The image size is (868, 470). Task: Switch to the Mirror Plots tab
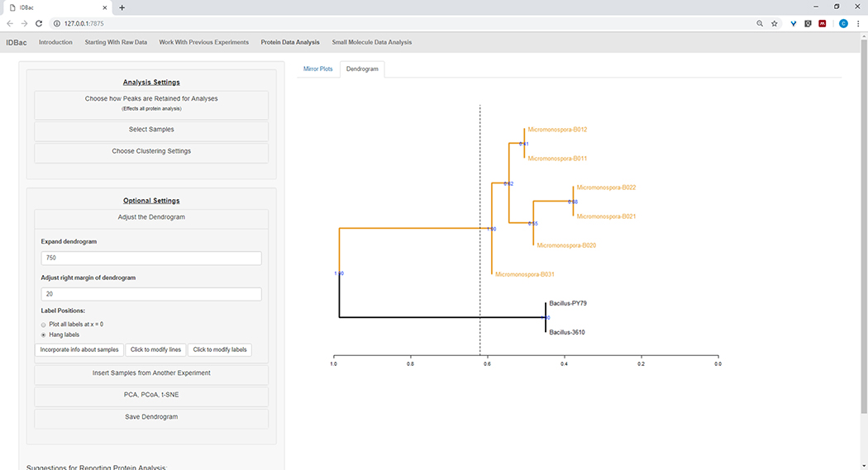click(x=318, y=69)
